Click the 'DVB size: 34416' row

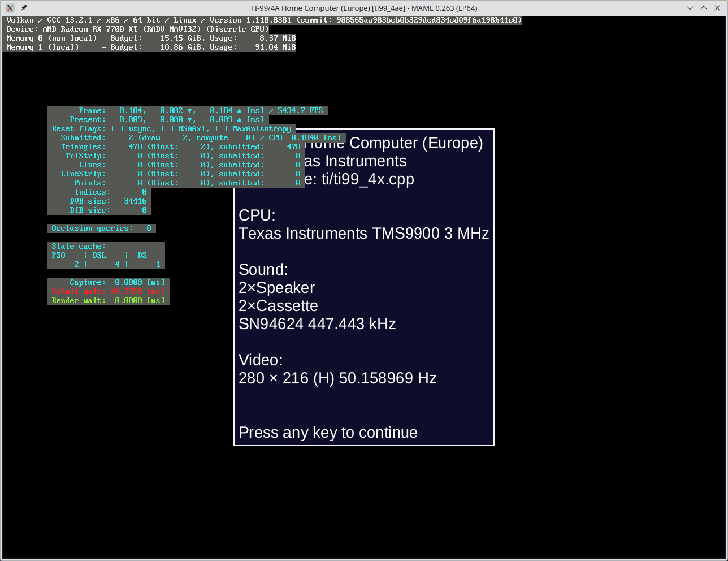pos(99,201)
